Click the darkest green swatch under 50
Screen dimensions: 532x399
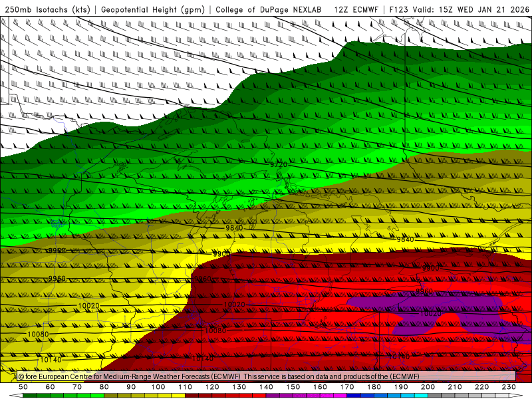[x=30, y=396]
